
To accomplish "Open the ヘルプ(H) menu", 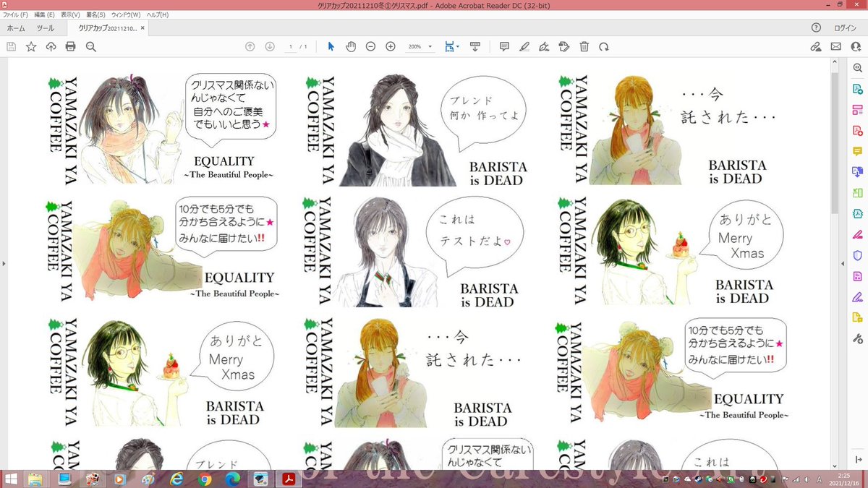I will pos(157,14).
